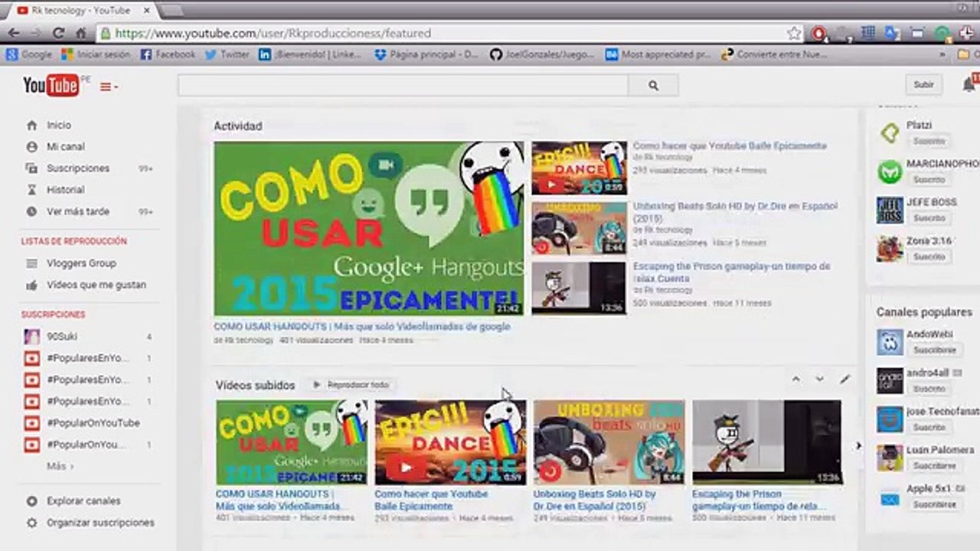Open Inicio in the sidebar
Viewport: 980px width, 551px height.
59,125
